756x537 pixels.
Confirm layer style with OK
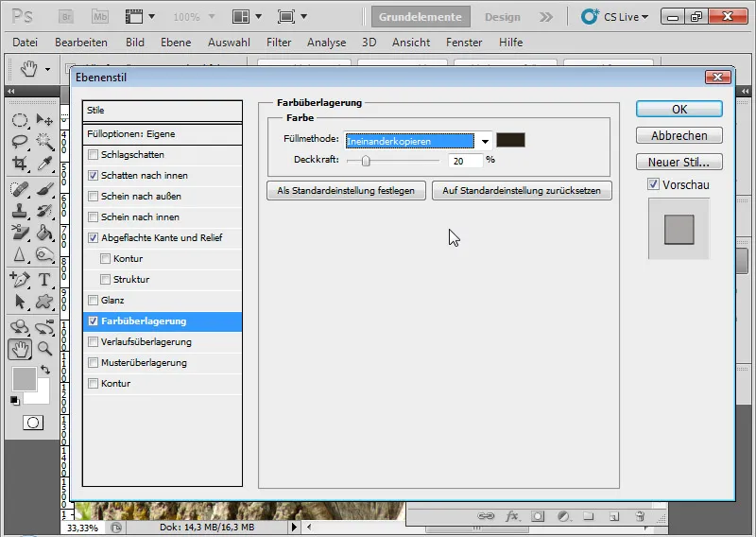679,109
